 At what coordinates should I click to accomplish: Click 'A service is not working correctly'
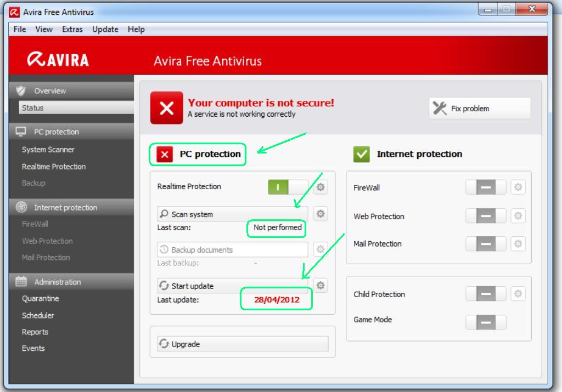pyautogui.click(x=241, y=114)
